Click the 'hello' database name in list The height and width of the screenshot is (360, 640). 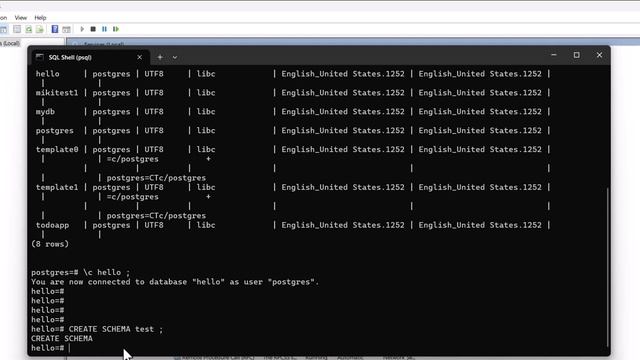click(x=47, y=74)
